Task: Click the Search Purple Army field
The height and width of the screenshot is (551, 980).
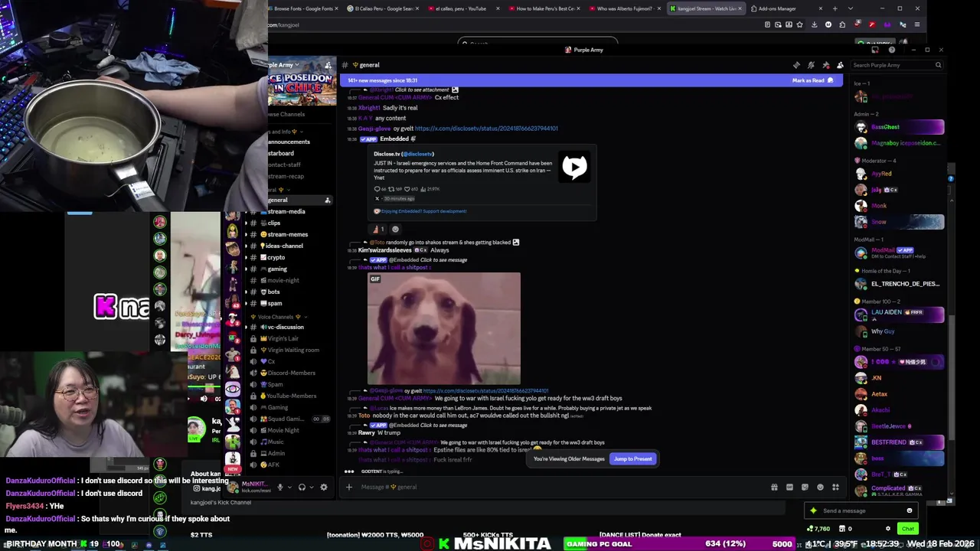Action: point(897,65)
